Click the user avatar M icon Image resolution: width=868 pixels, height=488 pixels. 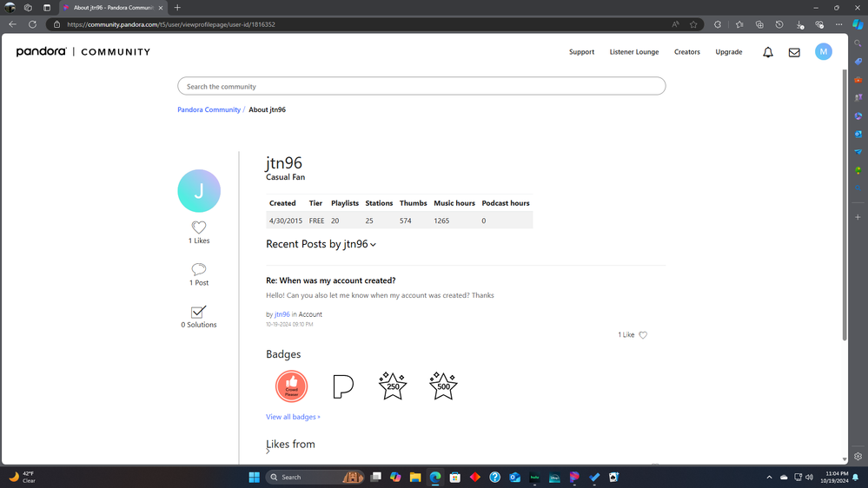coord(823,52)
